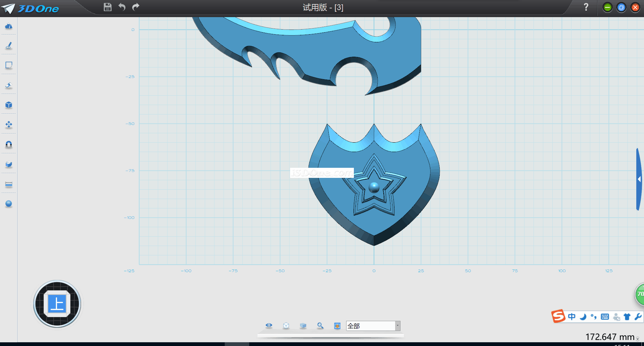Click the 上 face of view cube
The width and height of the screenshot is (644, 346).
pyautogui.click(x=57, y=304)
